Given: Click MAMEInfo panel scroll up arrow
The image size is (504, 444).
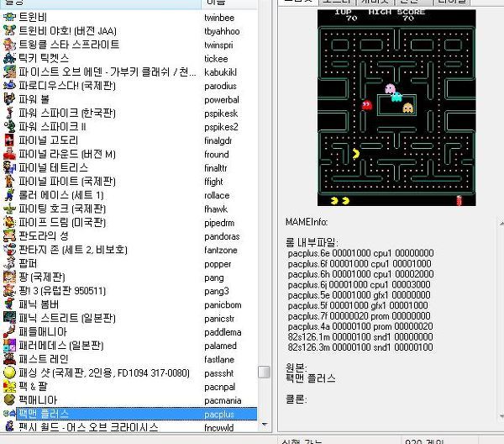Looking at the screenshot, I should click(501, 223).
